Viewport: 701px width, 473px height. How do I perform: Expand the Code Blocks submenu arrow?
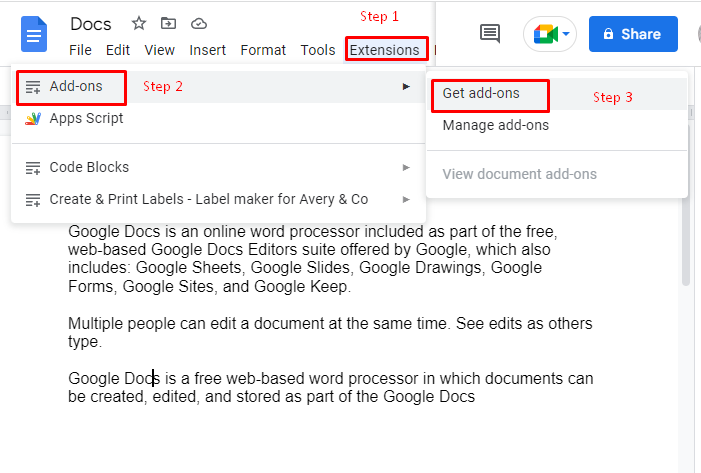click(406, 168)
